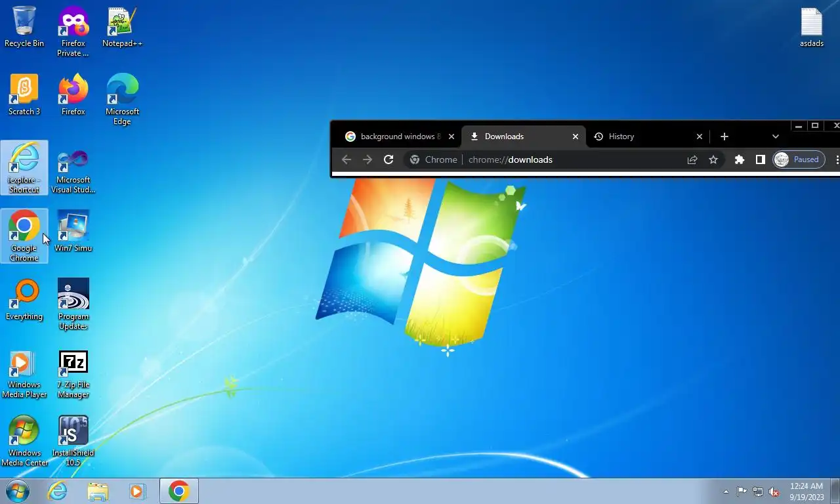Image resolution: width=840 pixels, height=504 pixels.
Task: Select the asdads file on desktop
Action: (812, 27)
